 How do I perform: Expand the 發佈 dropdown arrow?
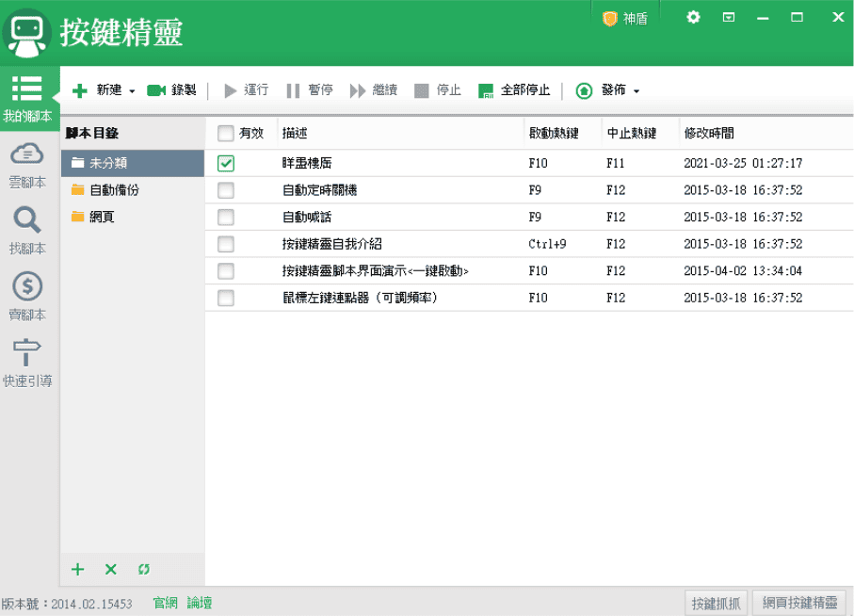click(x=636, y=91)
